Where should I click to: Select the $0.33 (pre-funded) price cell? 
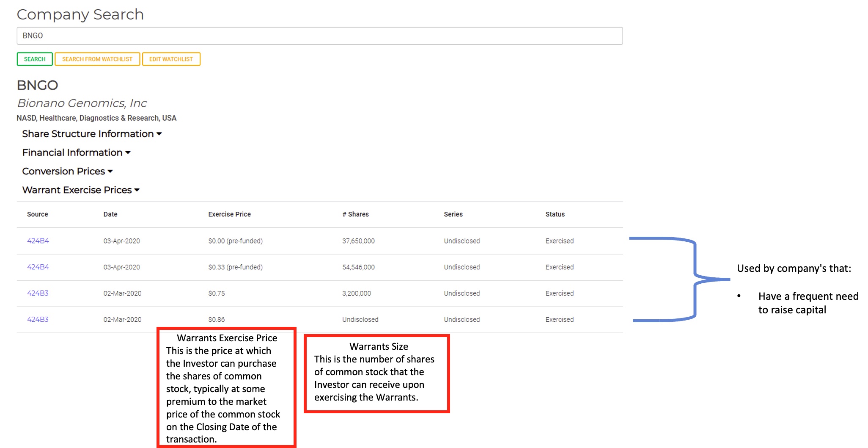pos(236,267)
